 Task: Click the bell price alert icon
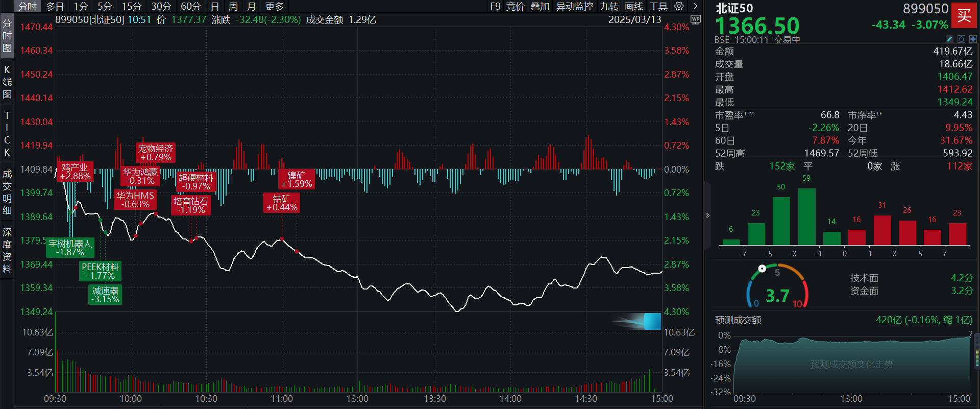click(961, 39)
